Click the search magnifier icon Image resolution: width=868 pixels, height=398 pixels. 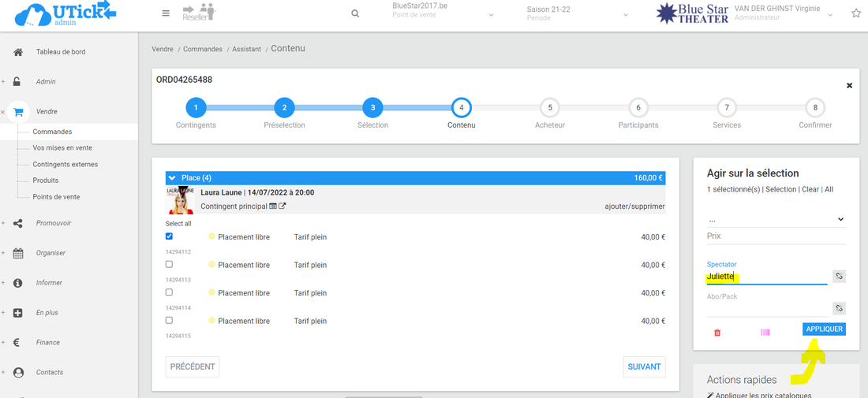(x=355, y=13)
